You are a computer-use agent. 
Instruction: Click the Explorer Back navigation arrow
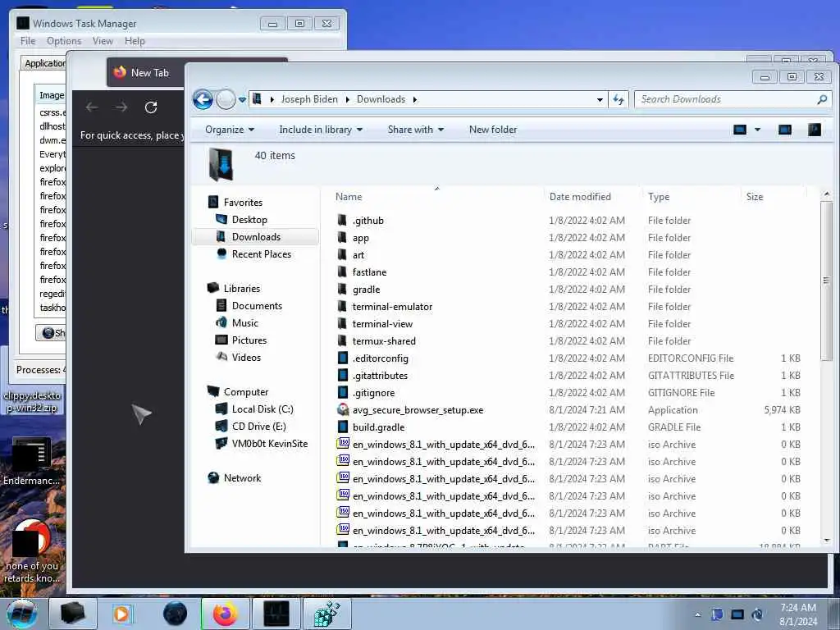click(x=203, y=99)
